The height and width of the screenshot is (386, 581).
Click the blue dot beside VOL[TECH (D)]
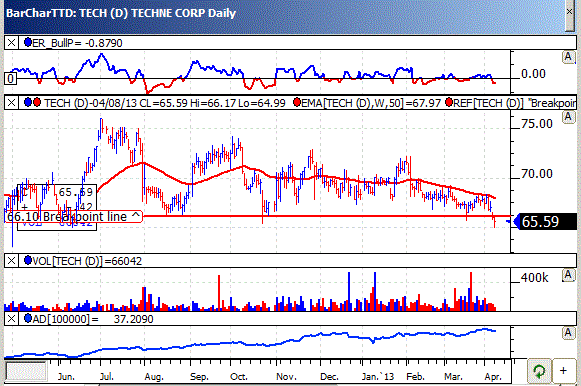tap(28, 260)
